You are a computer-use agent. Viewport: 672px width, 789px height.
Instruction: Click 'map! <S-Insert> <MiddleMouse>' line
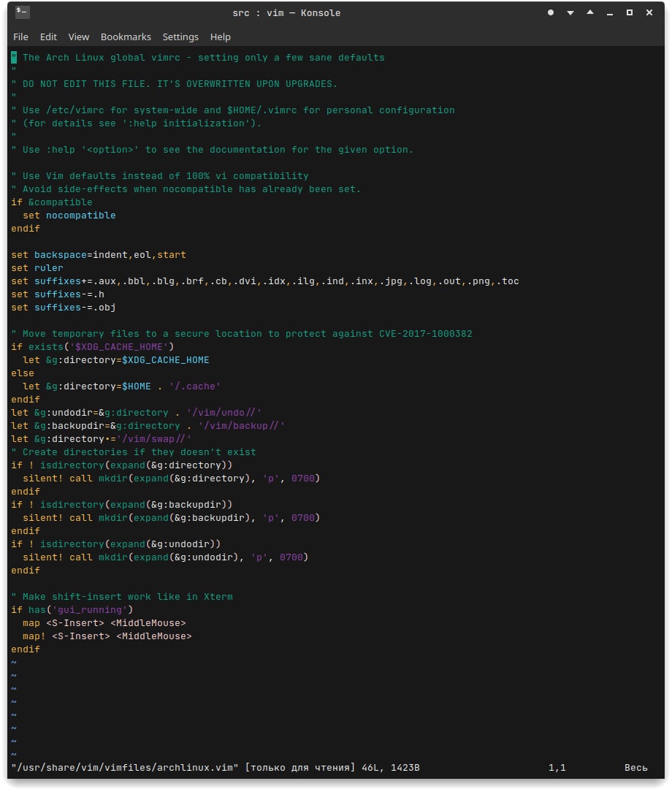click(107, 636)
